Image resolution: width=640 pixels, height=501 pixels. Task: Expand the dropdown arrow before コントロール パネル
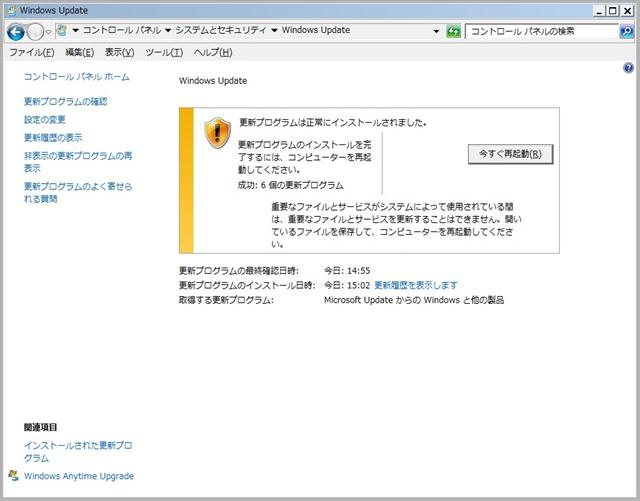click(76, 31)
